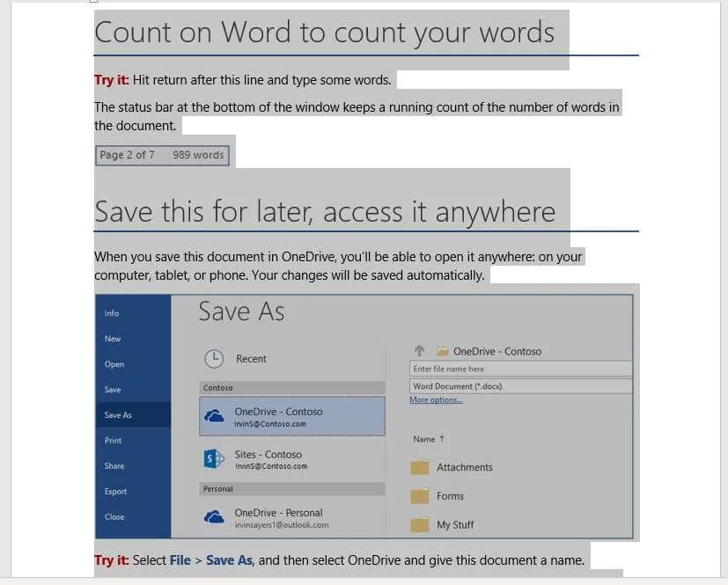This screenshot has width=728, height=585.
Task: Click the Recent clock icon in picture
Action: [x=214, y=359]
